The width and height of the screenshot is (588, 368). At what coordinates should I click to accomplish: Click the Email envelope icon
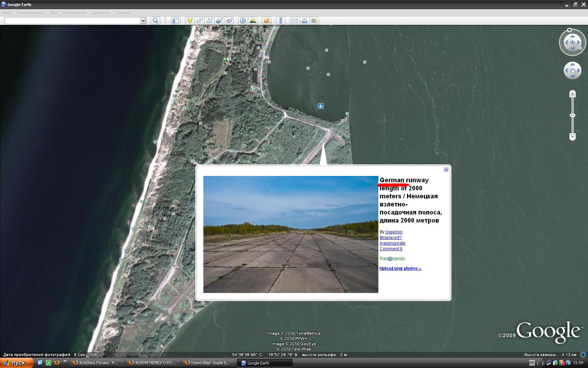pyautogui.click(x=294, y=21)
